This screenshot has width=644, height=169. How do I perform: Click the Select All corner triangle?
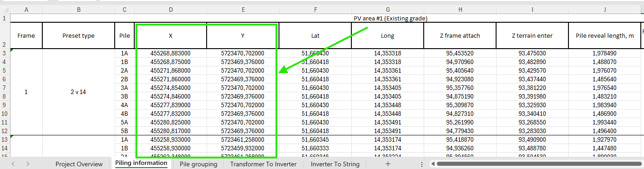pos(5,10)
